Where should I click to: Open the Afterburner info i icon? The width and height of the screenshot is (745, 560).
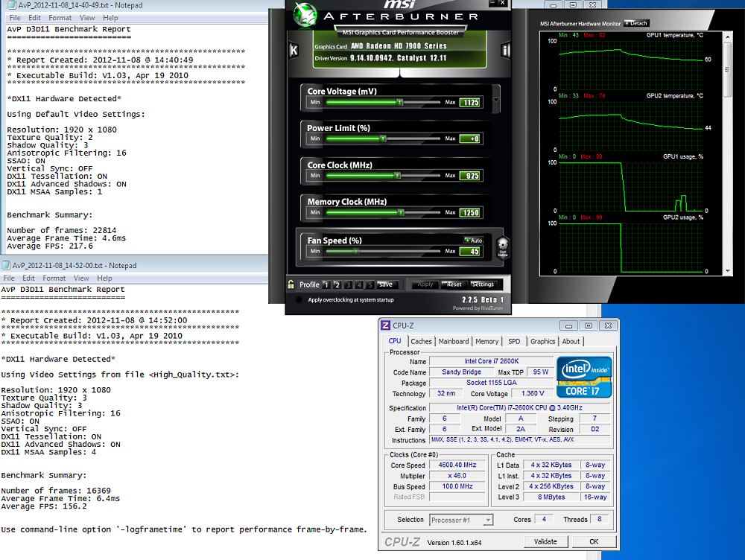(506, 51)
